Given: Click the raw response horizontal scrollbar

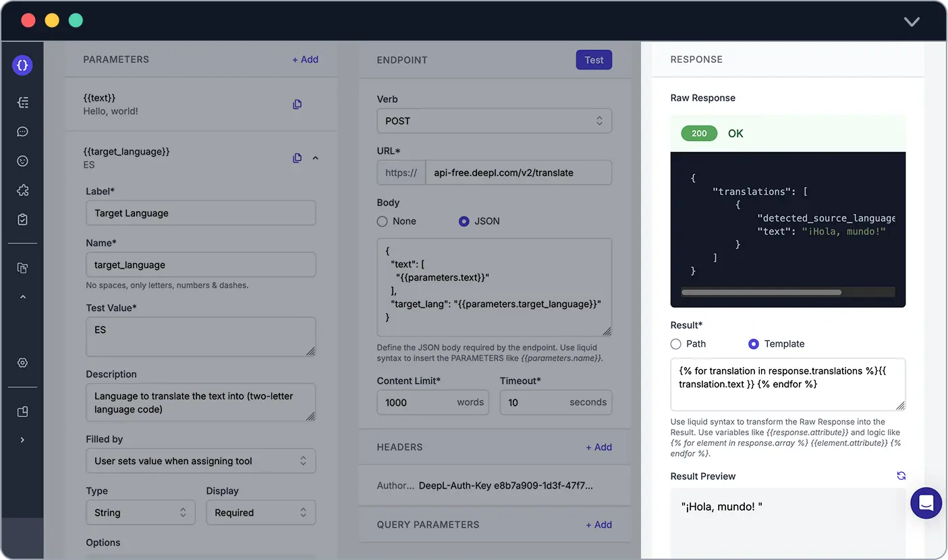Looking at the screenshot, I should 761,293.
